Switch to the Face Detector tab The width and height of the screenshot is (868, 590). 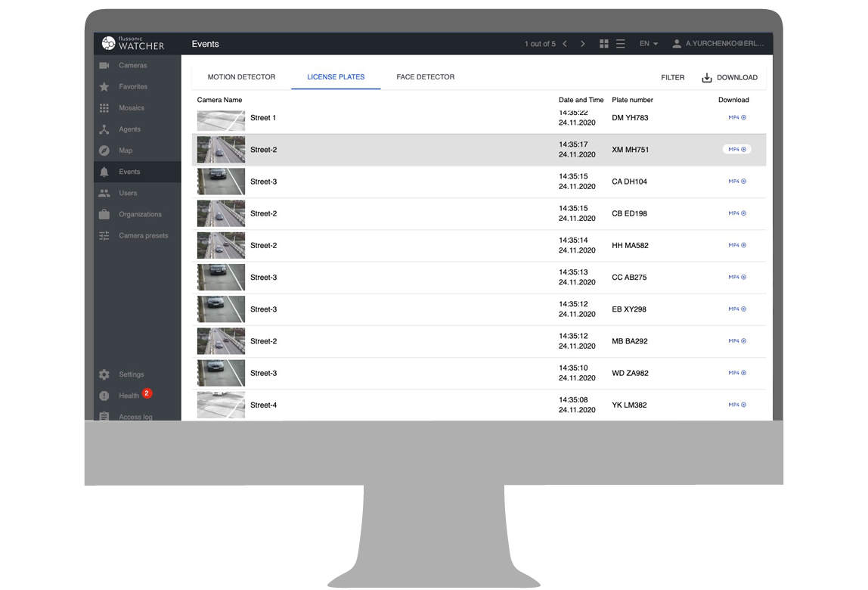[x=425, y=77]
